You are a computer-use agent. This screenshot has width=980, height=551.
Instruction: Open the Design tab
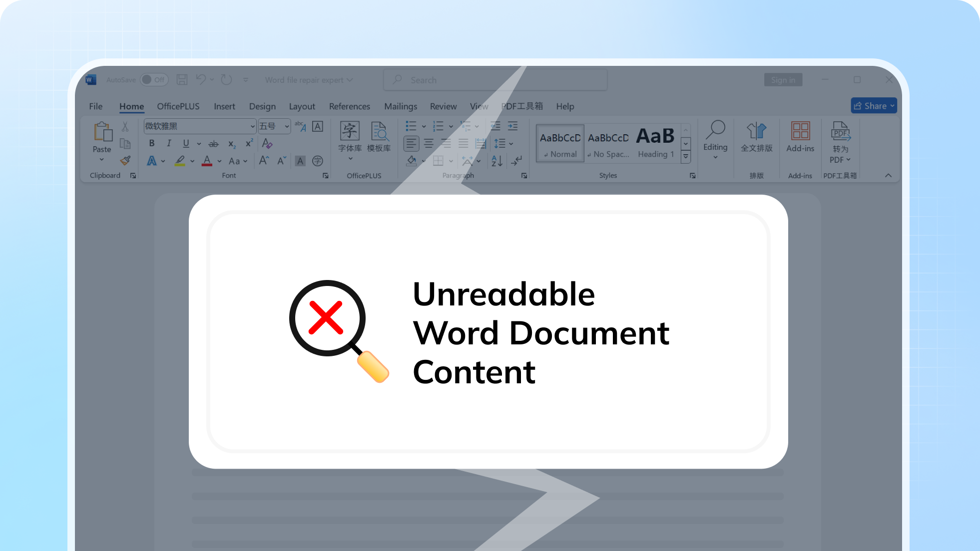click(262, 106)
